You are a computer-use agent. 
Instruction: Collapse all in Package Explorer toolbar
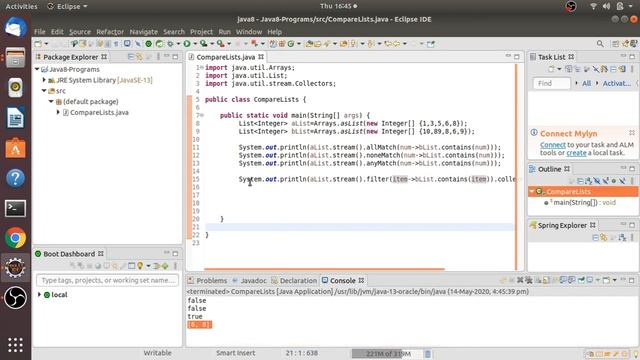(131, 57)
